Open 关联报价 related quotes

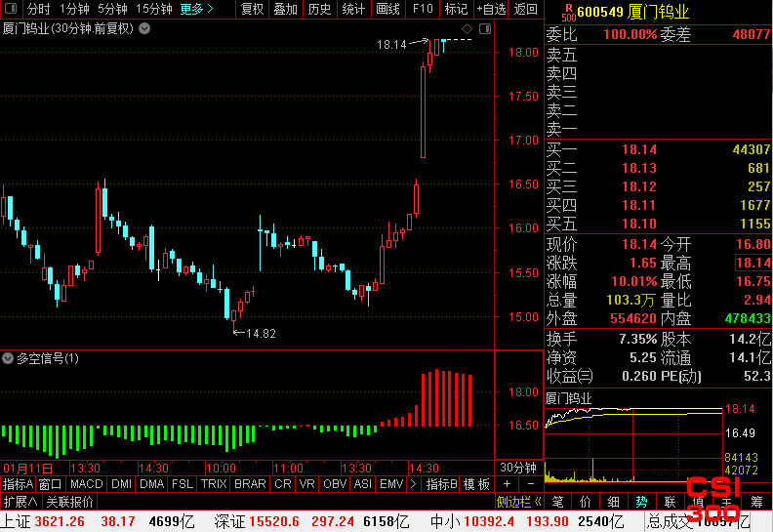tap(69, 502)
